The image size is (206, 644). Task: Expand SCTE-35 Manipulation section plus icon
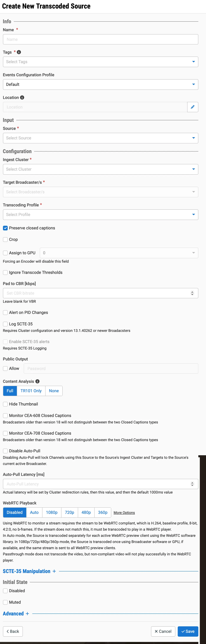[54, 571]
